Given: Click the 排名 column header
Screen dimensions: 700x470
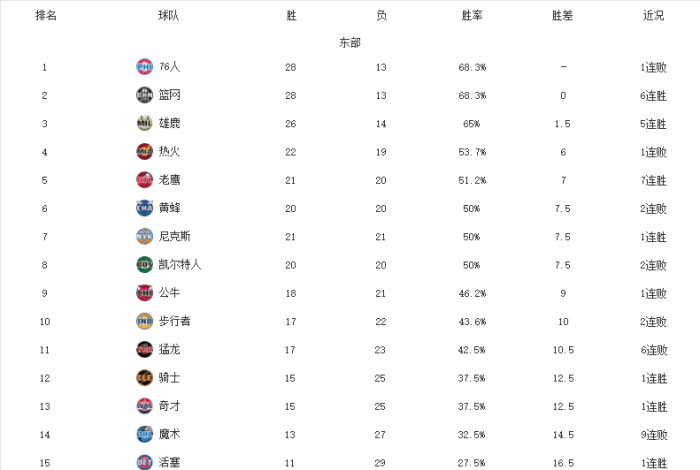Looking at the screenshot, I should pos(45,16).
